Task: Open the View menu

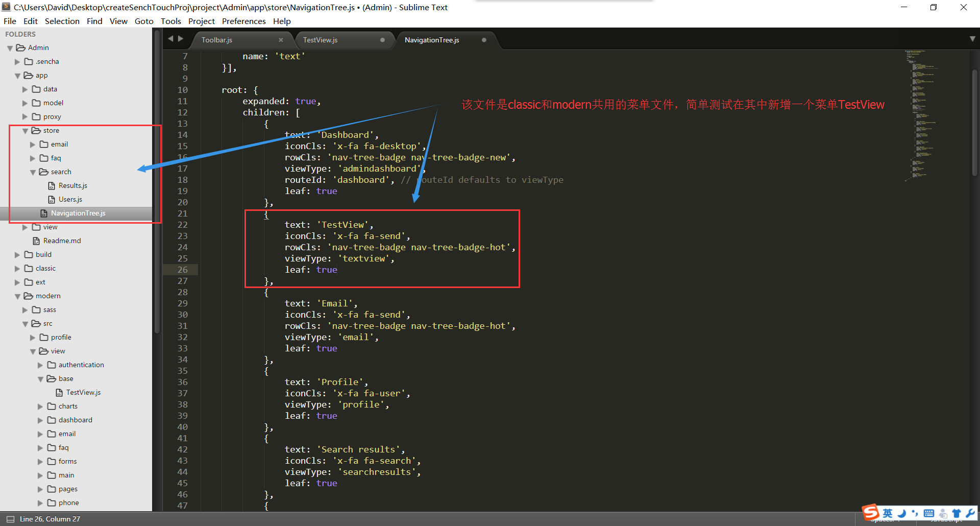Action: coord(118,21)
